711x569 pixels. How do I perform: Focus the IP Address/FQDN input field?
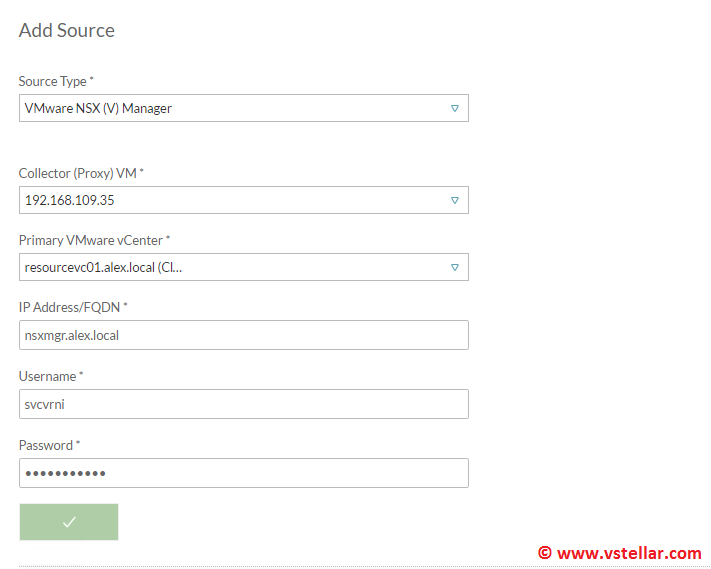(x=243, y=335)
